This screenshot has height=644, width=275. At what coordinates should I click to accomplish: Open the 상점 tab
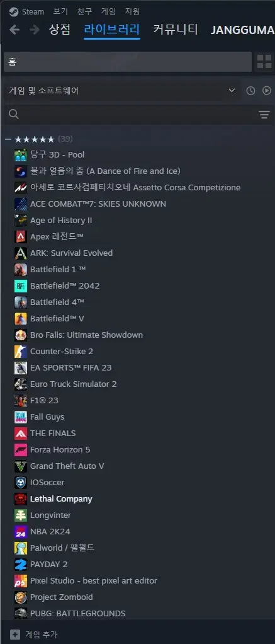[x=60, y=30]
